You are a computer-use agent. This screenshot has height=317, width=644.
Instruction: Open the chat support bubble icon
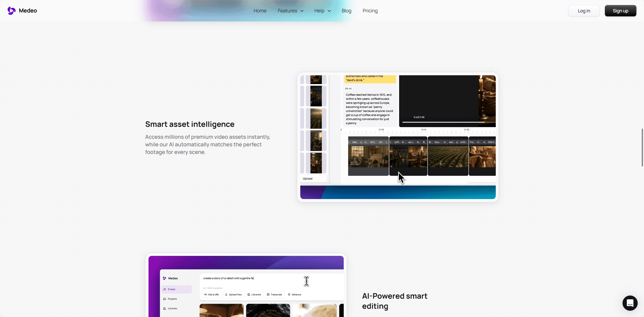(630, 303)
